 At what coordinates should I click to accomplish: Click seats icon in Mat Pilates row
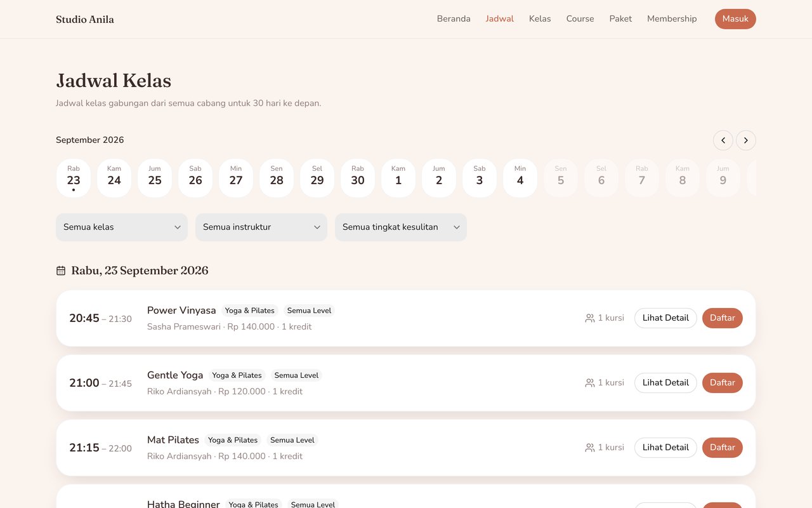tap(590, 448)
